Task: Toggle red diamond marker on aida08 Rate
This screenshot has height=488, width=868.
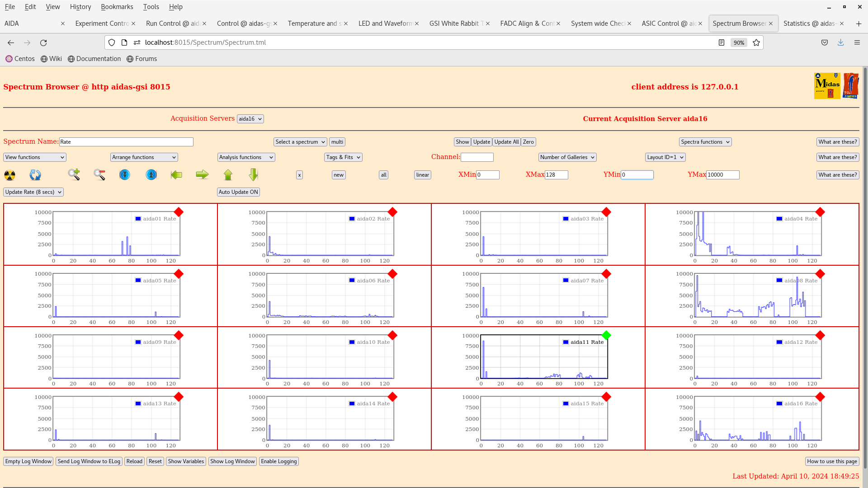Action: coord(820,274)
